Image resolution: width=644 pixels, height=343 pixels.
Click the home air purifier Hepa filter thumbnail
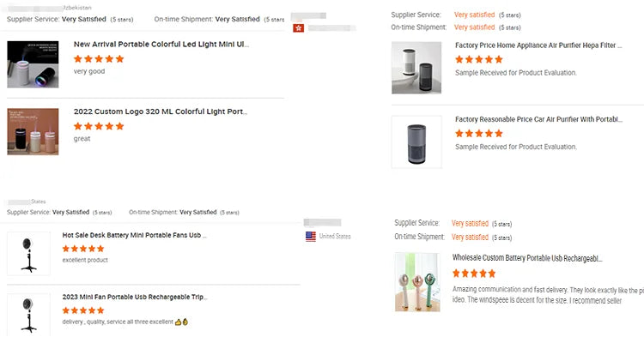[416, 68]
